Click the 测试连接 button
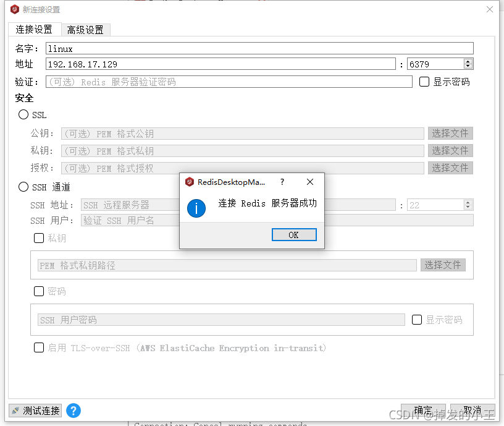This screenshot has height=426, width=504. (35, 411)
